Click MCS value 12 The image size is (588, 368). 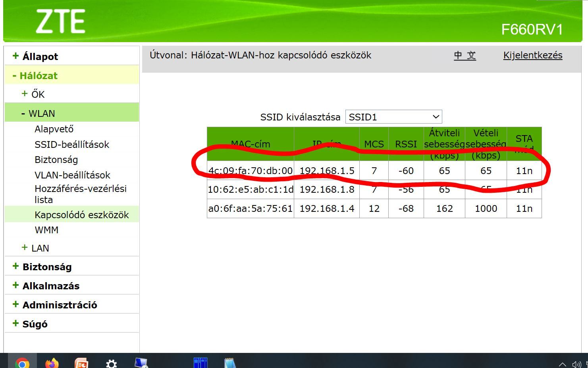point(374,209)
